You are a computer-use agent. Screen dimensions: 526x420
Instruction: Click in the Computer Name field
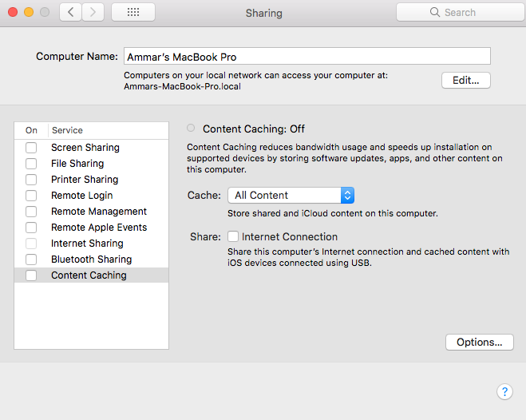[307, 56]
